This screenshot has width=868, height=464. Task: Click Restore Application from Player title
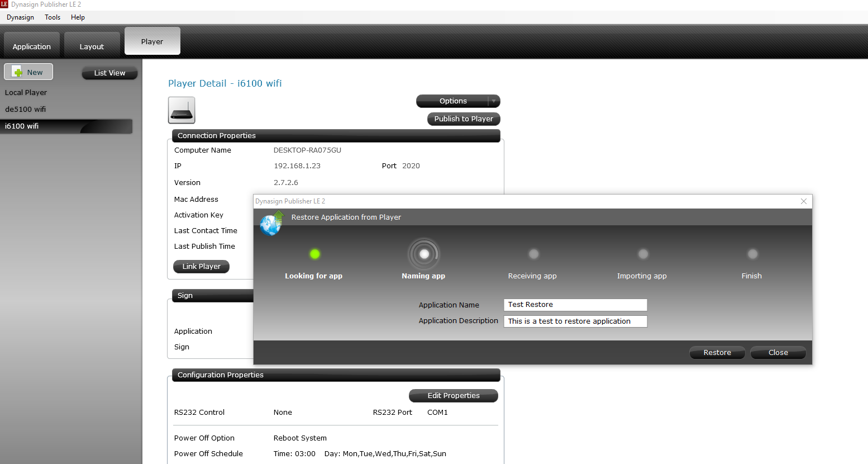tap(346, 217)
